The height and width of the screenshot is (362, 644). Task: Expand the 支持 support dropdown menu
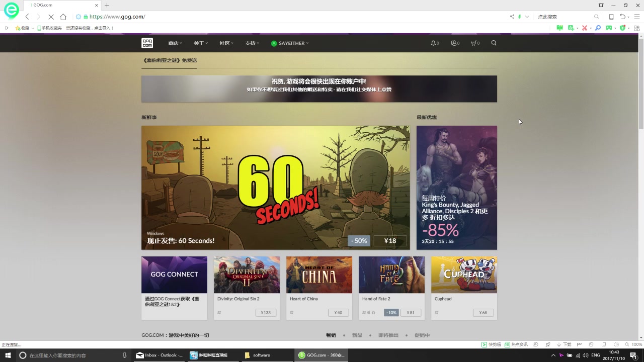[252, 43]
